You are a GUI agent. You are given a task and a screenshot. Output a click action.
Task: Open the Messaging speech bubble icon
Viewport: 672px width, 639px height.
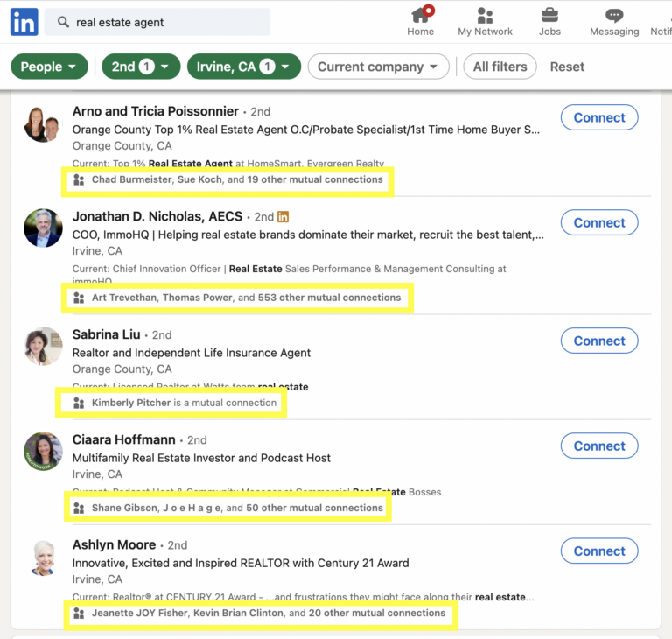tap(614, 16)
